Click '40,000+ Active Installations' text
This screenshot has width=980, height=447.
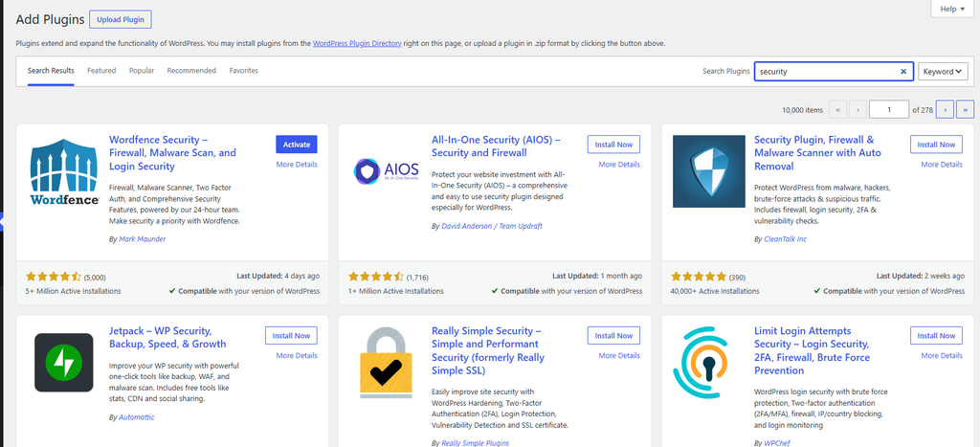coord(715,291)
